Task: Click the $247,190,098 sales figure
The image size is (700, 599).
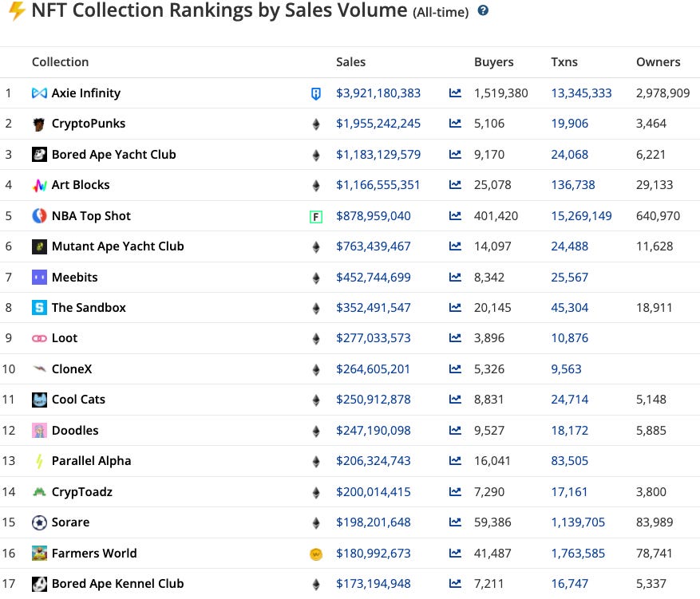Action: click(374, 431)
